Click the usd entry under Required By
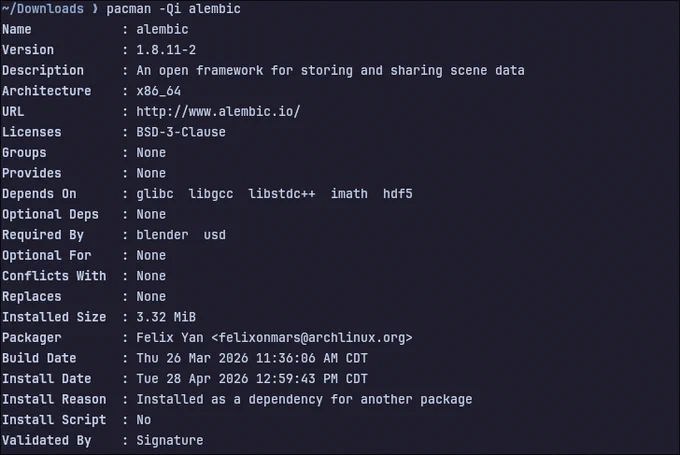The height and width of the screenshot is (455, 680). (x=215, y=235)
